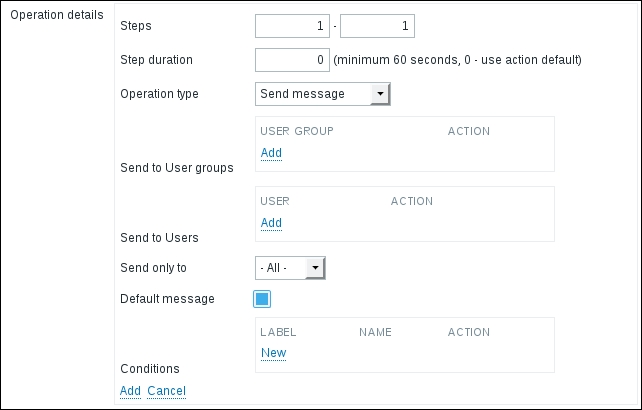Click Add link in Send to Users
642x410 pixels.
271,223
